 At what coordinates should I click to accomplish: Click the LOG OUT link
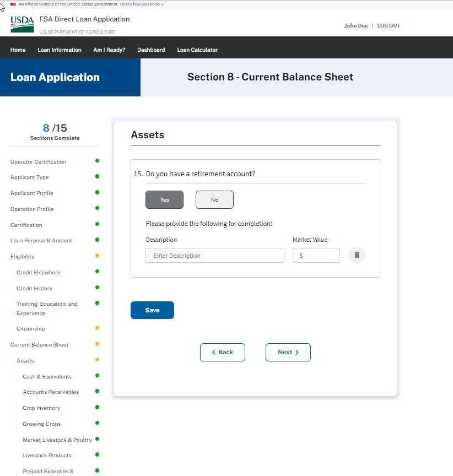tap(389, 26)
